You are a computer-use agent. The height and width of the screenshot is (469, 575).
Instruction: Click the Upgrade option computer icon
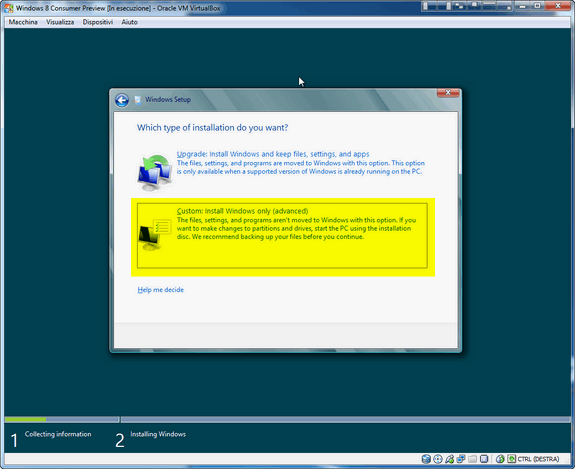coord(155,172)
